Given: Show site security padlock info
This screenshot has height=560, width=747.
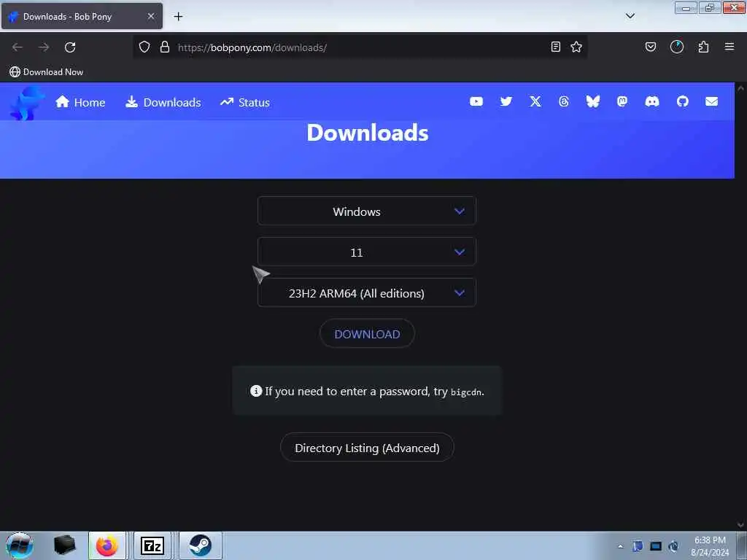Looking at the screenshot, I should [x=165, y=47].
